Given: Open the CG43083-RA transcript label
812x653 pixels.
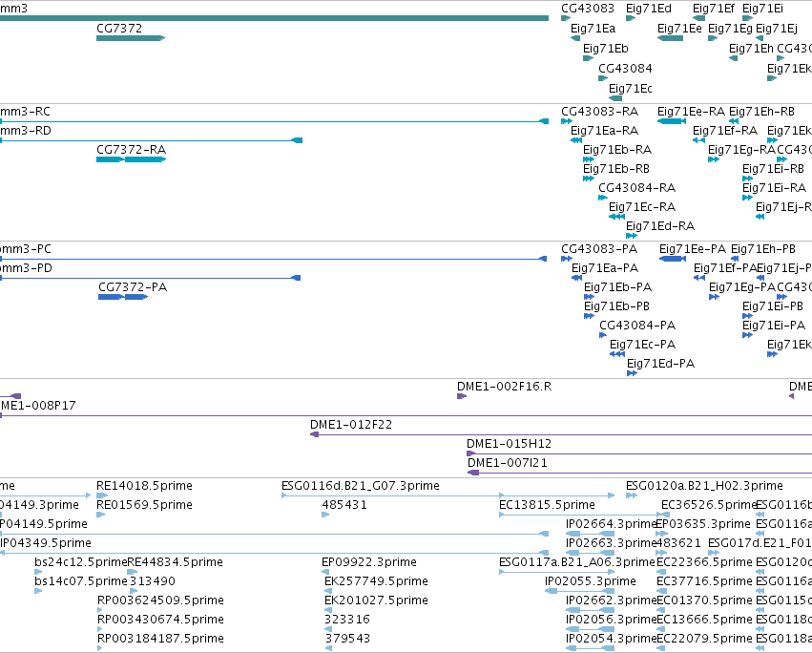Looking at the screenshot, I should coord(599,112).
